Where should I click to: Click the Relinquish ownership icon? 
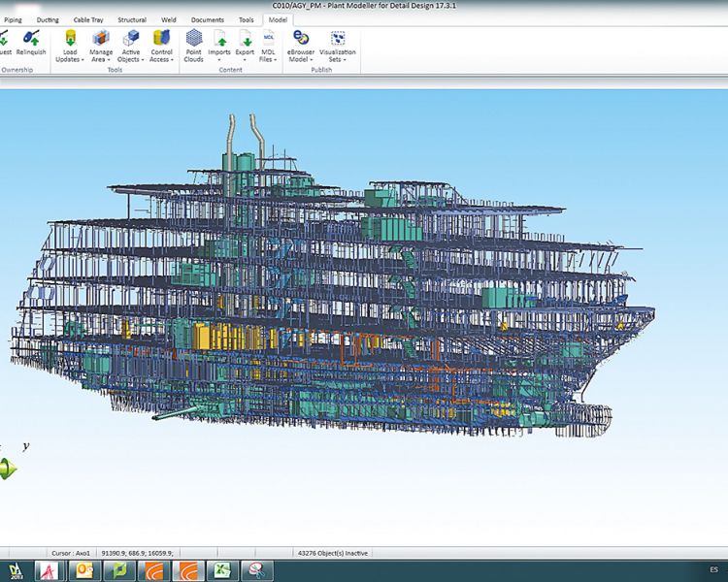[31, 43]
